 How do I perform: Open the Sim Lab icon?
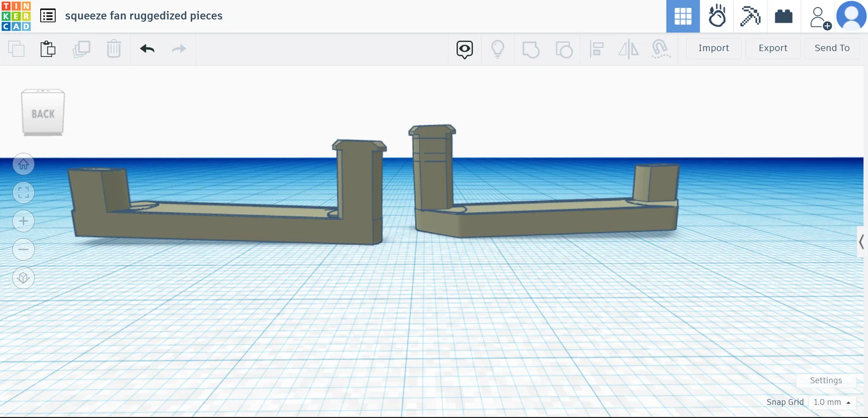point(717,16)
